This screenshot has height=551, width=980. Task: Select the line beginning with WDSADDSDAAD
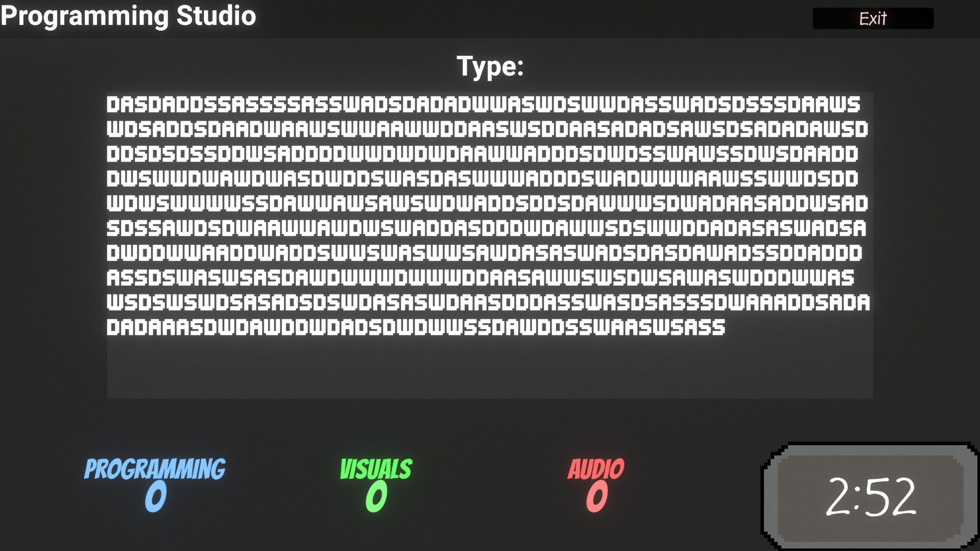(487, 129)
